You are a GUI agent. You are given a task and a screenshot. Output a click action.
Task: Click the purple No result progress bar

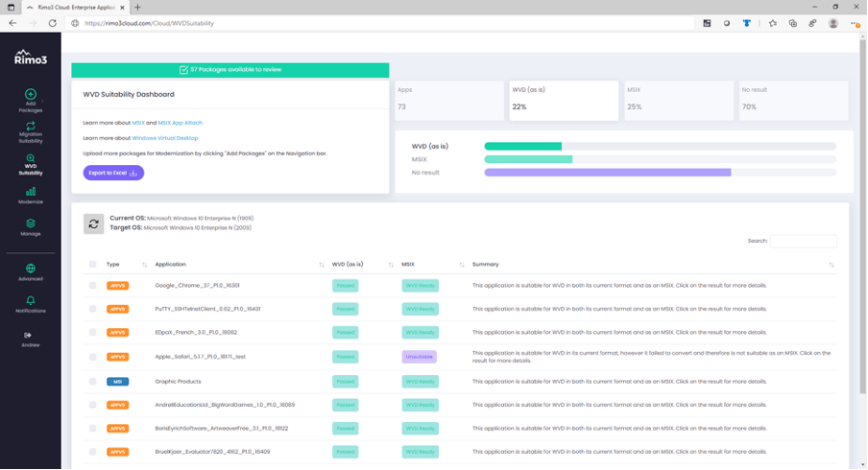pyautogui.click(x=607, y=173)
